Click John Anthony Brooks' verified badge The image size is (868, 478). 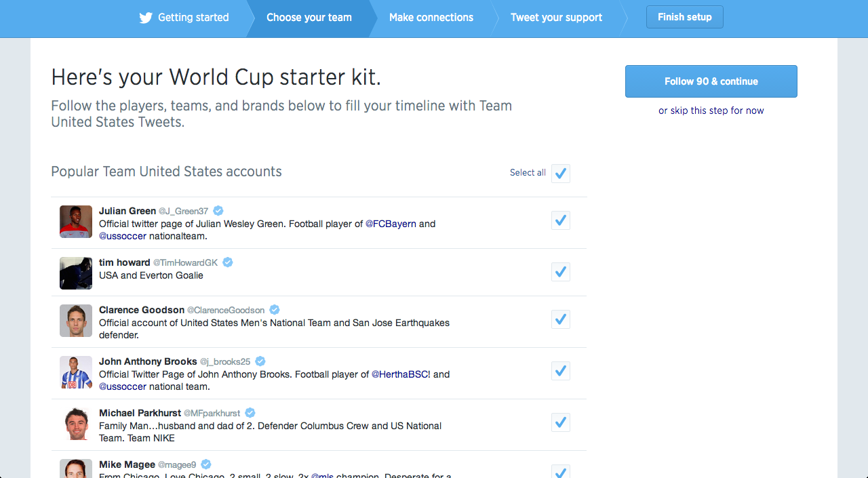pos(260,361)
